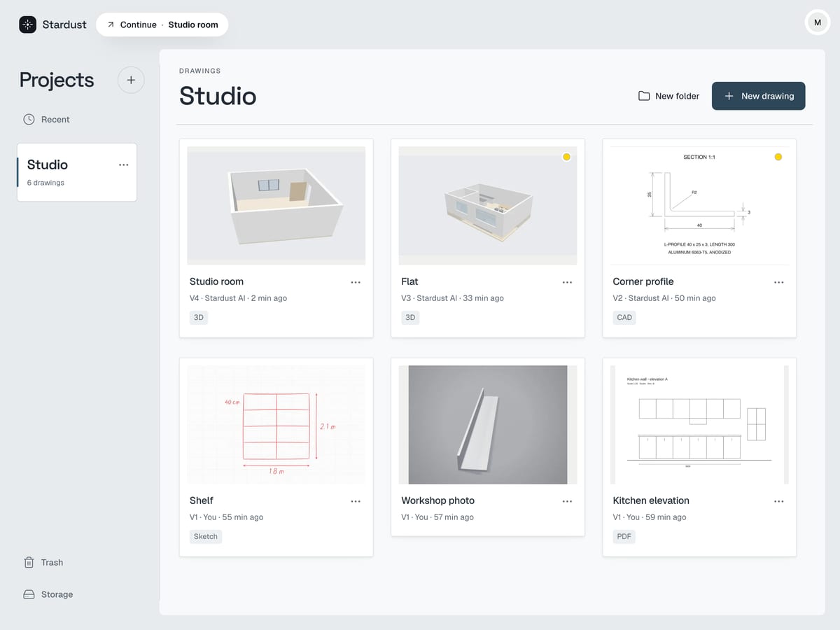Viewport: 840px width, 630px height.
Task: Click the DRAWINGS breadcrumb label
Action: click(200, 71)
